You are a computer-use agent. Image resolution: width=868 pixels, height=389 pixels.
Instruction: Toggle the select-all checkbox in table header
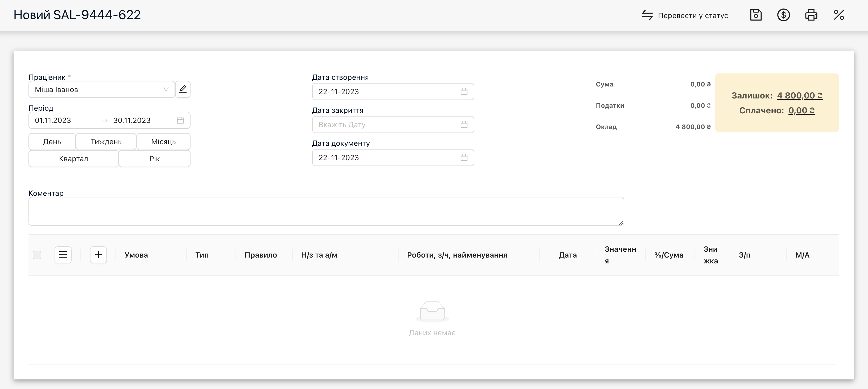tap(37, 255)
